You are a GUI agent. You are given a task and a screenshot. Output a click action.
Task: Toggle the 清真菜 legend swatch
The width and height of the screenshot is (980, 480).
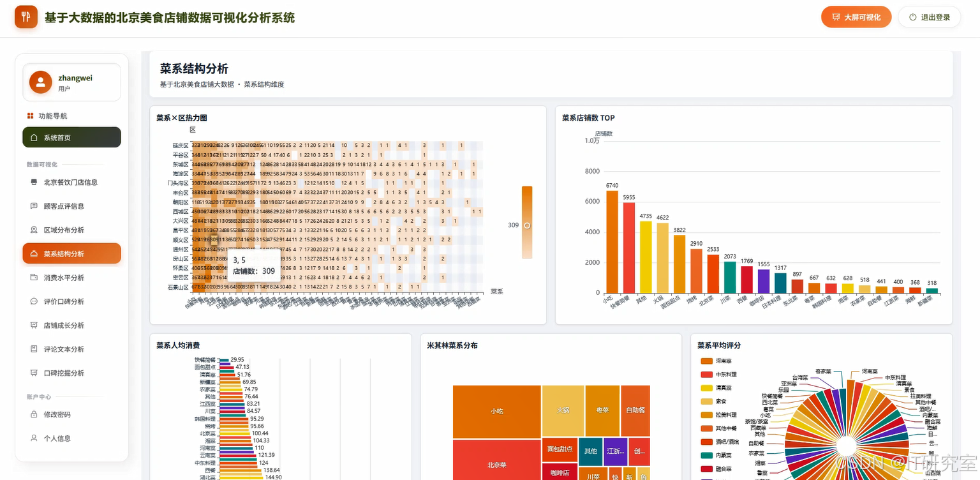pyautogui.click(x=706, y=388)
